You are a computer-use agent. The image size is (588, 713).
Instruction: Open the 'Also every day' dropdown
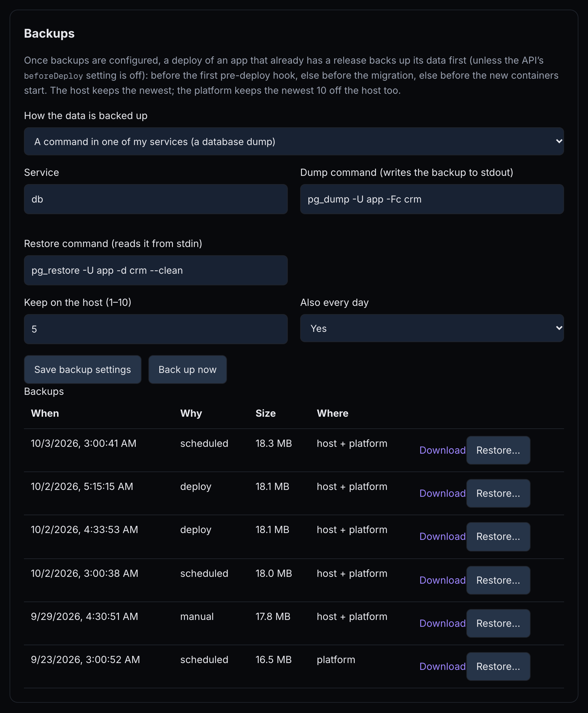coord(432,328)
